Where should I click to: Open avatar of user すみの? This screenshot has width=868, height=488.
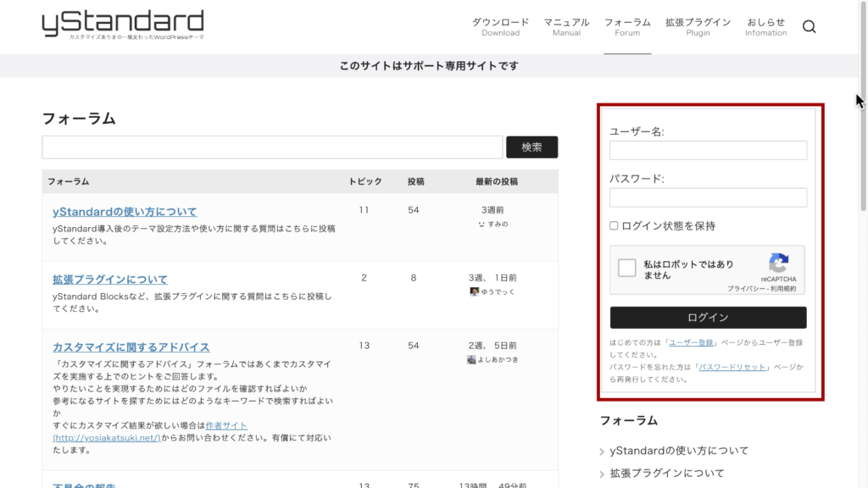[x=481, y=224]
